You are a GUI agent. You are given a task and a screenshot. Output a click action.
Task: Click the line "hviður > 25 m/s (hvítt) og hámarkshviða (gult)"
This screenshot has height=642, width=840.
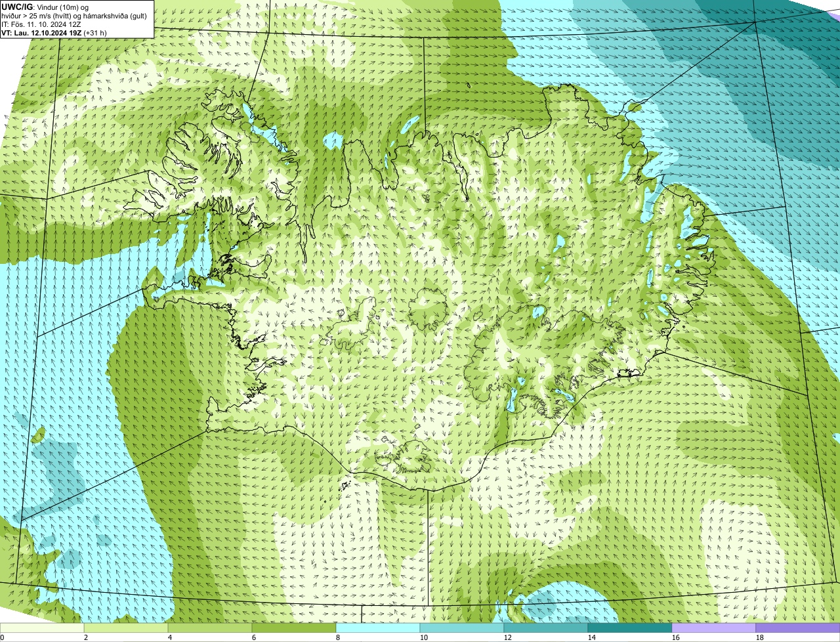click(x=74, y=15)
